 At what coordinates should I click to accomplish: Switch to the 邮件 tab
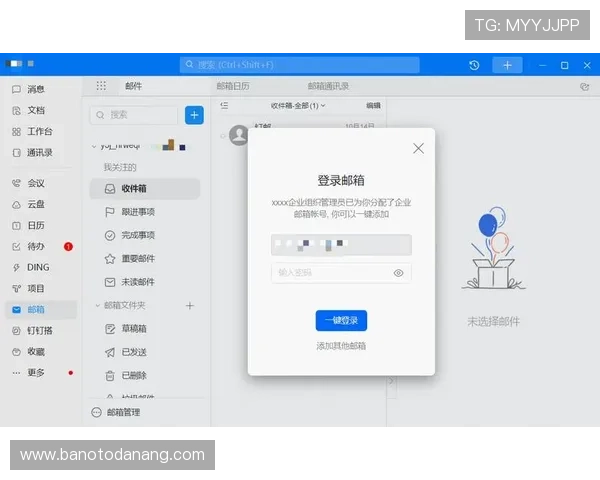click(134, 86)
